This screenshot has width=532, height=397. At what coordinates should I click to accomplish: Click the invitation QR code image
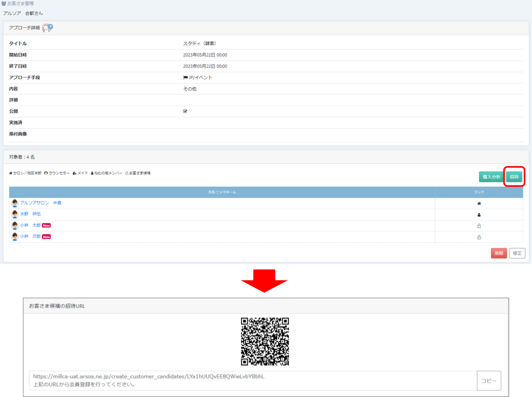click(264, 341)
